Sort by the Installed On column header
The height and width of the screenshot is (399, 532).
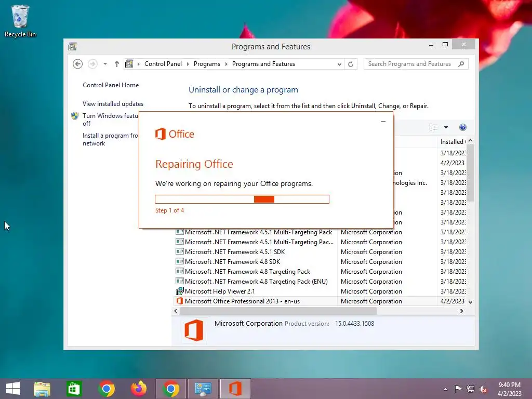[453, 142]
